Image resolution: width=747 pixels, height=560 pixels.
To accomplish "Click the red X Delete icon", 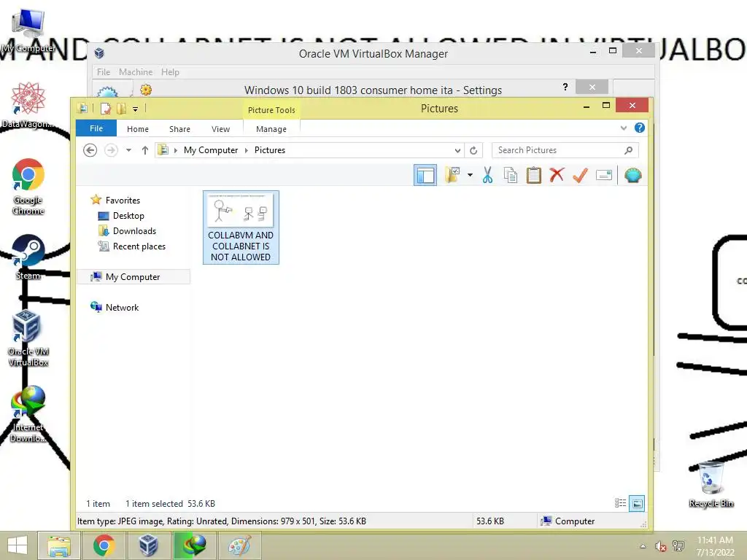I will pyautogui.click(x=557, y=175).
